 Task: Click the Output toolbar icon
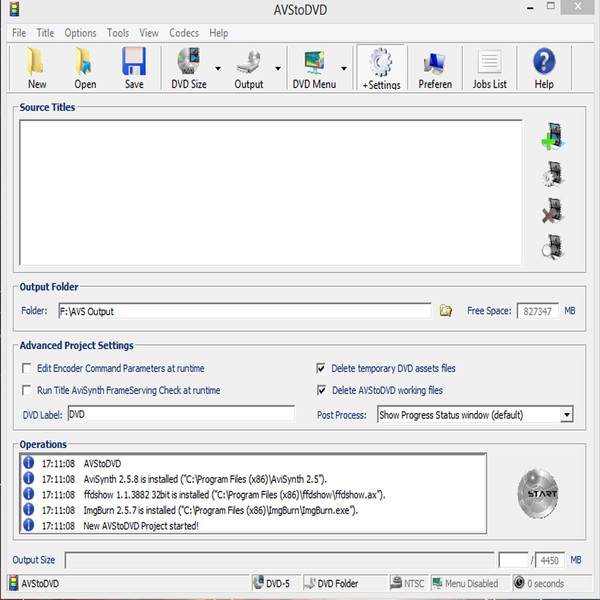coord(249,68)
